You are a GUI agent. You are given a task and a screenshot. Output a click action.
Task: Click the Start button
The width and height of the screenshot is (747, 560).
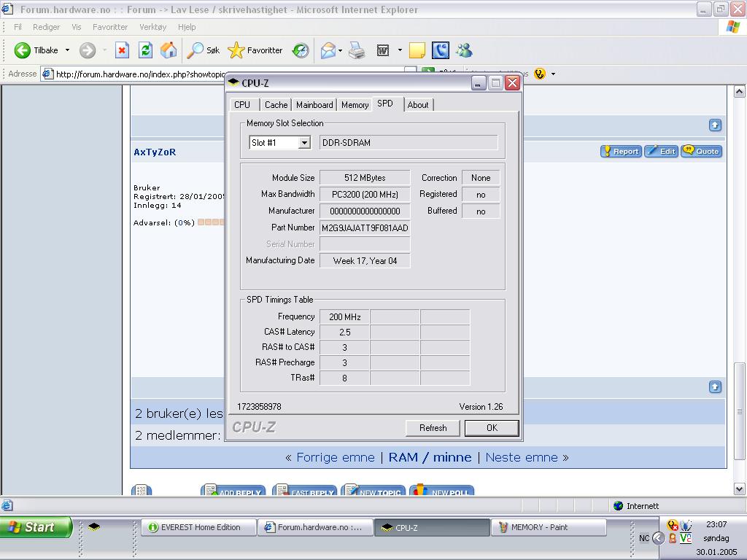pos(36,527)
